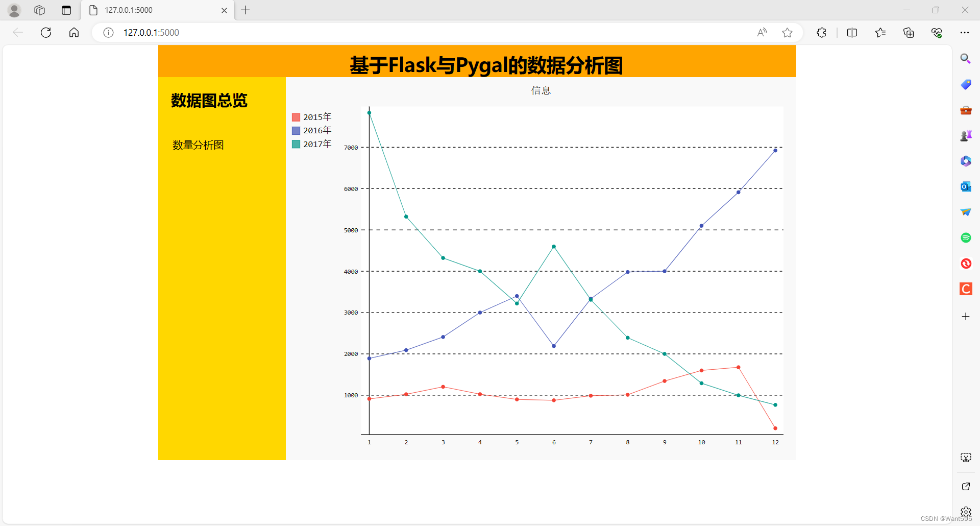The height and width of the screenshot is (526, 980).
Task: Open sidebar Shopping tag icon
Action: [966, 84]
